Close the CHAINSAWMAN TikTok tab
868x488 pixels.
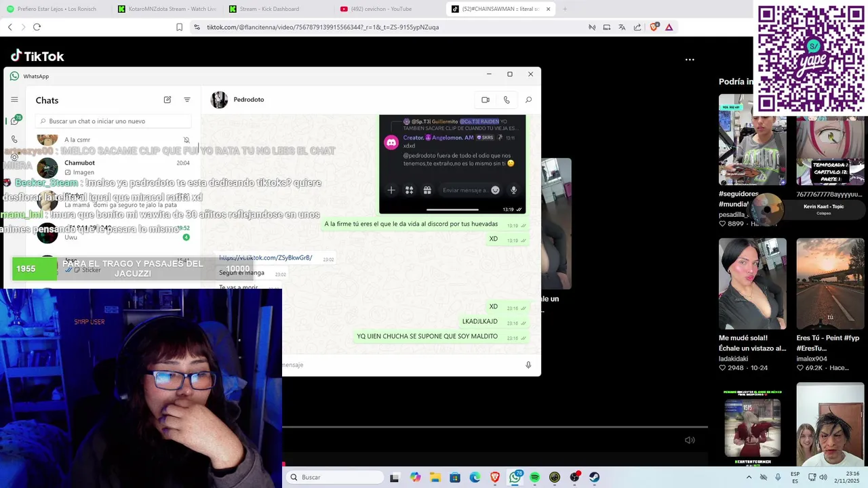(x=548, y=9)
